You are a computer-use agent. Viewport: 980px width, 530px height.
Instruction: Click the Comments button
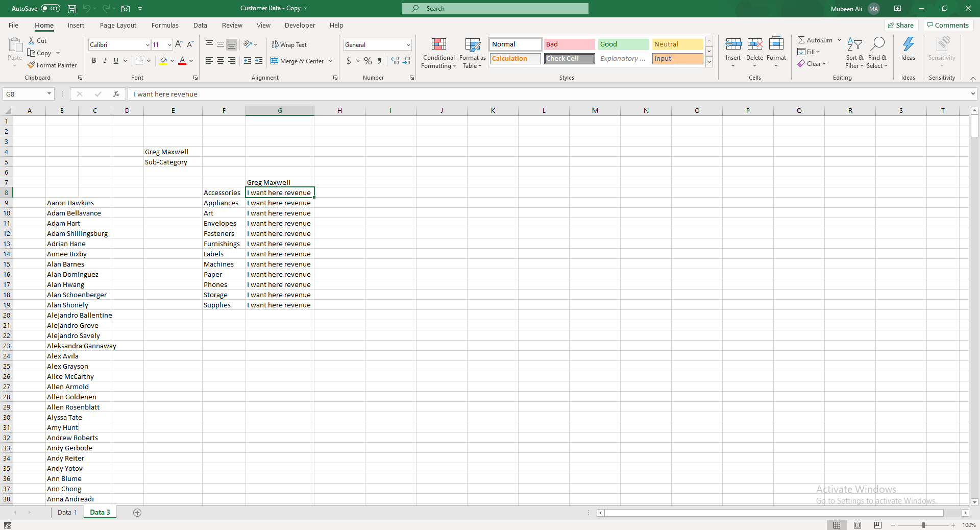tap(948, 25)
